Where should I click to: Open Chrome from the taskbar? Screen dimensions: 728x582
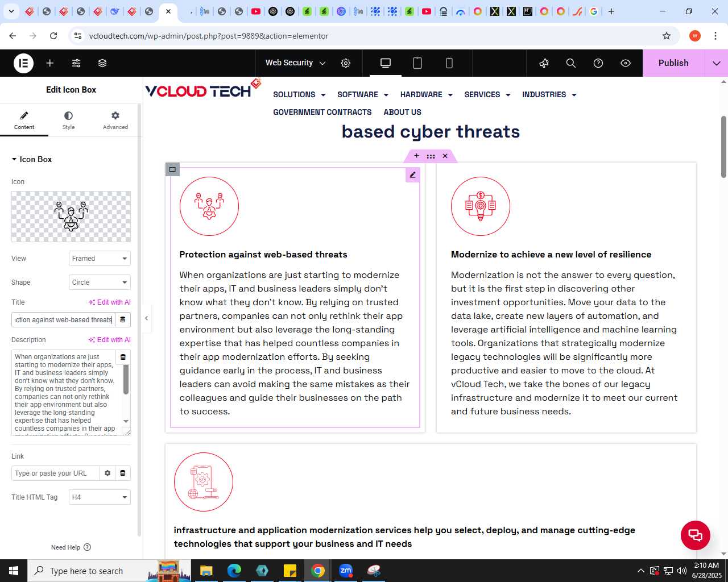click(318, 571)
